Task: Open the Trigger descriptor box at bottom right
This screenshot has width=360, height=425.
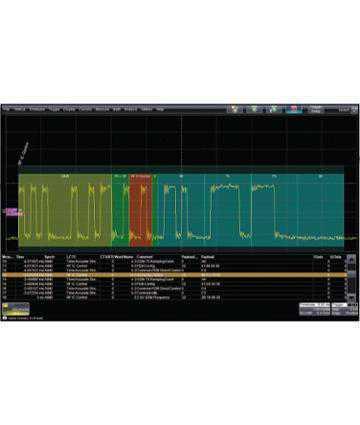Action: tap(345, 309)
